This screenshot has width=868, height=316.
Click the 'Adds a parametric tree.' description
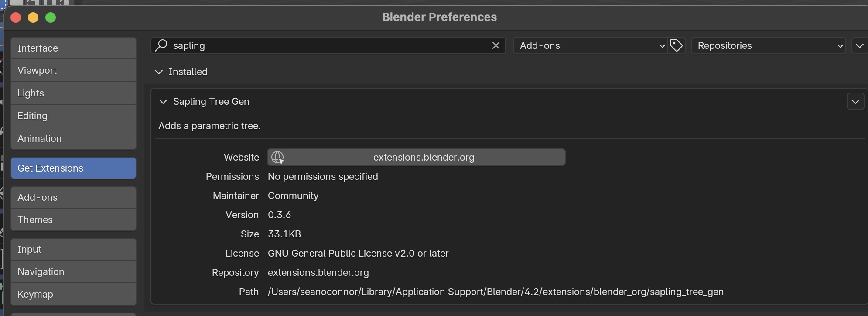pos(209,126)
